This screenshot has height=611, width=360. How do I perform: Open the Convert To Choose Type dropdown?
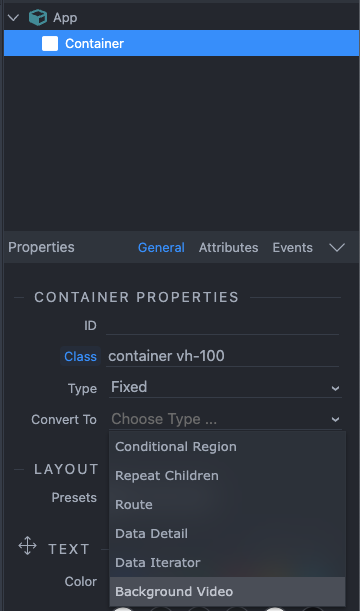225,419
